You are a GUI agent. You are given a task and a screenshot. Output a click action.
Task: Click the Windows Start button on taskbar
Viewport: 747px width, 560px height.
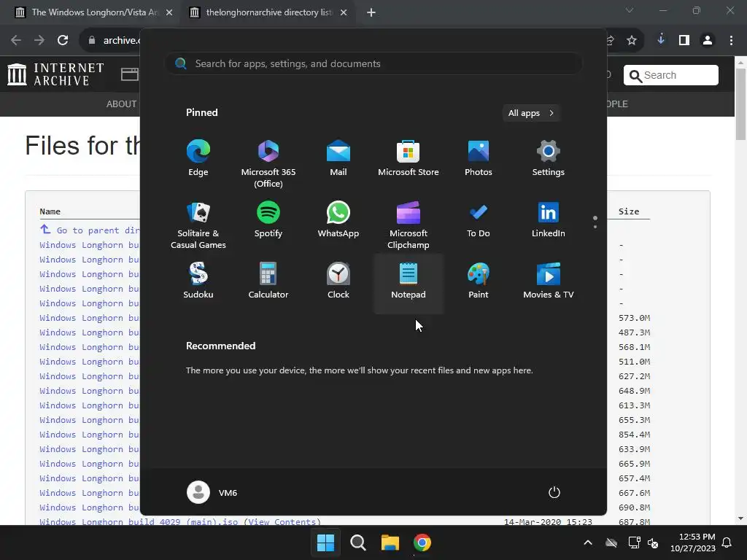click(326, 542)
